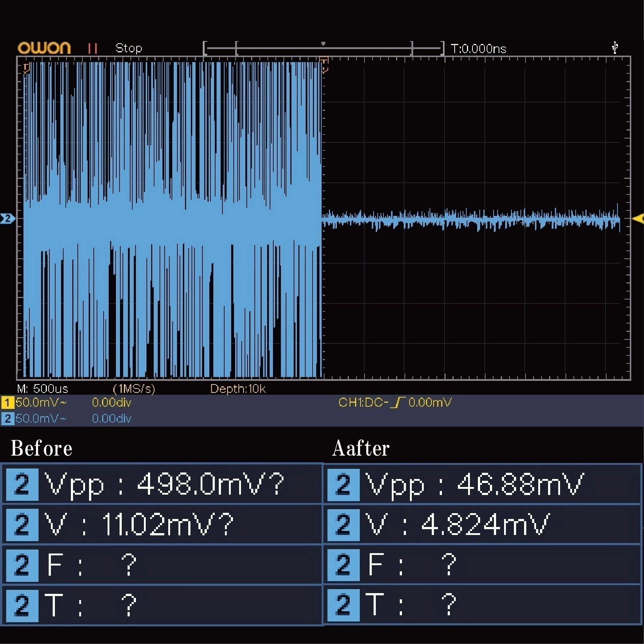Select the Before Vpp 498.0mV measurement row
The height and width of the screenshot is (644, 644).
pyautogui.click(x=162, y=484)
